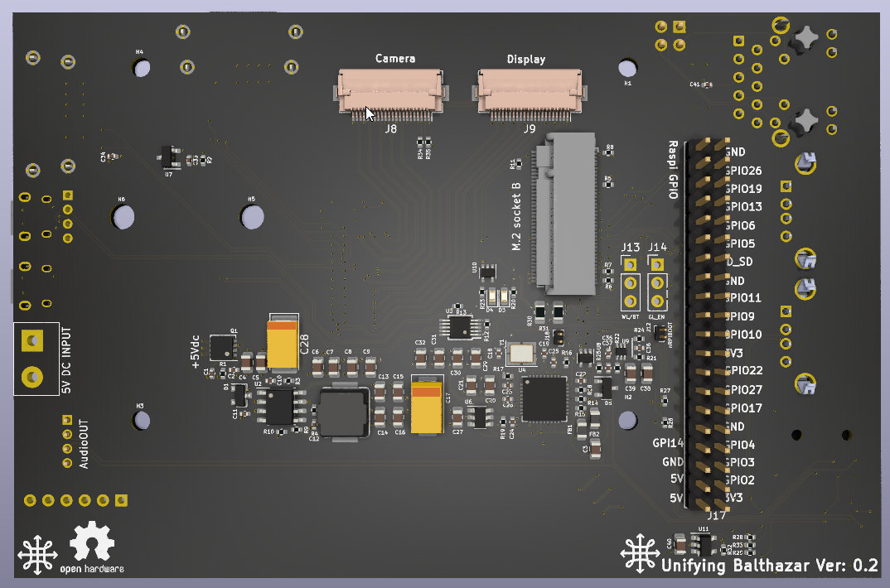Image resolution: width=890 pixels, height=588 pixels.
Task: Click the 'GPIO5' pin label
Action: coord(740,243)
